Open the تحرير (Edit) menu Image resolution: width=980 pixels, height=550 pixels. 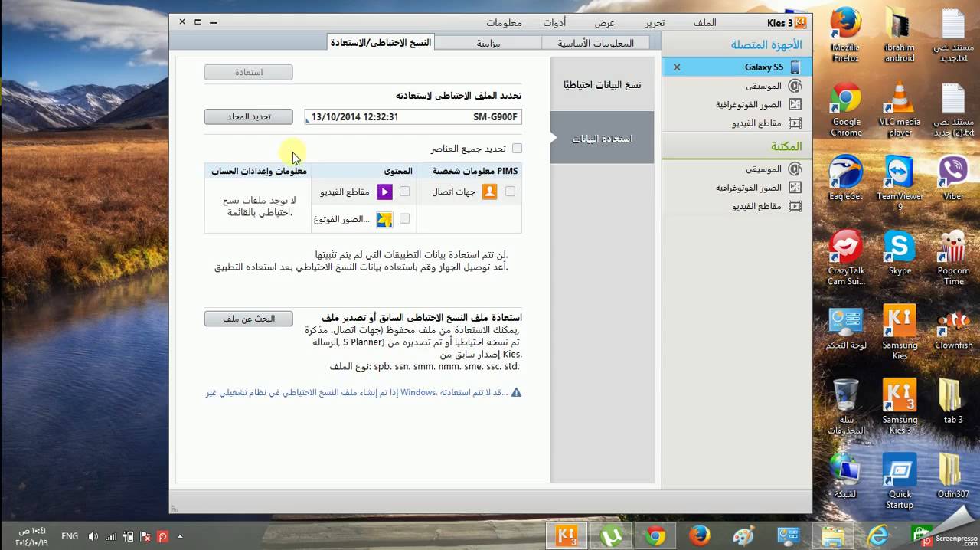point(655,23)
